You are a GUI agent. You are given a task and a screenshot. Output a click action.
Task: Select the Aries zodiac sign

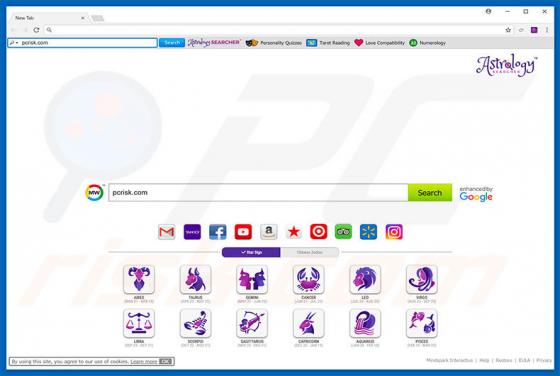[139, 280]
